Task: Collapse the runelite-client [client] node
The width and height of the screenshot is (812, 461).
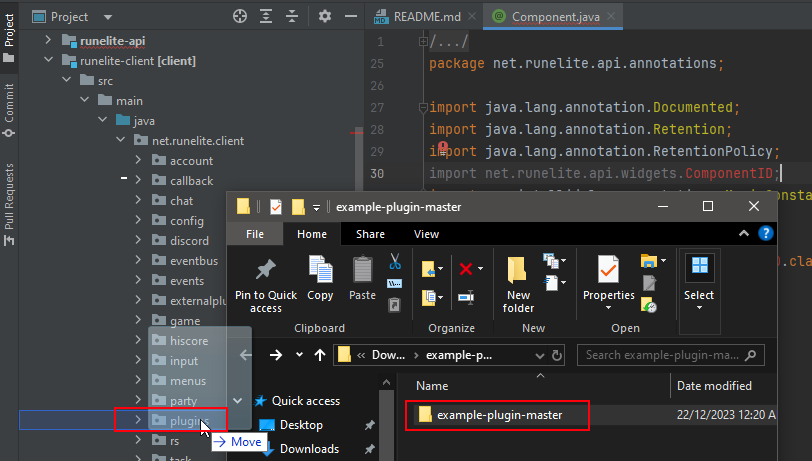Action: click(48, 60)
